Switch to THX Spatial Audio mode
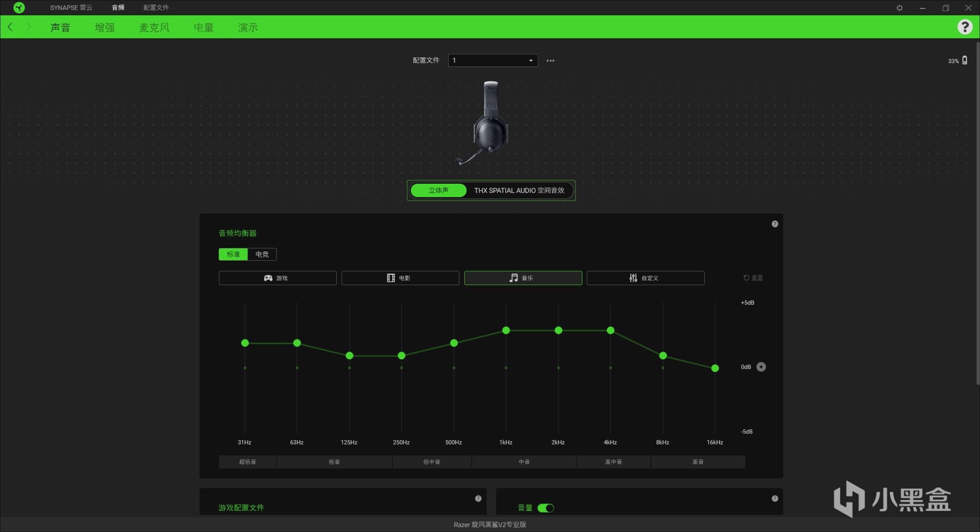980x532 pixels. click(519, 190)
